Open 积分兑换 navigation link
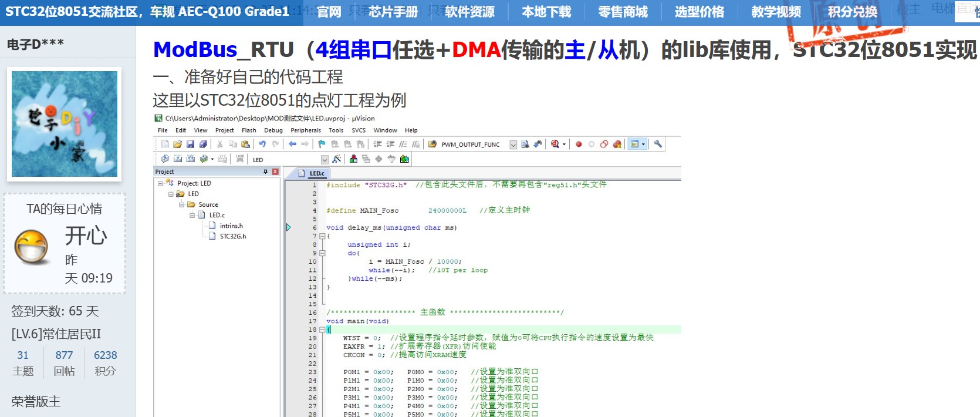The width and height of the screenshot is (980, 417). [853, 12]
